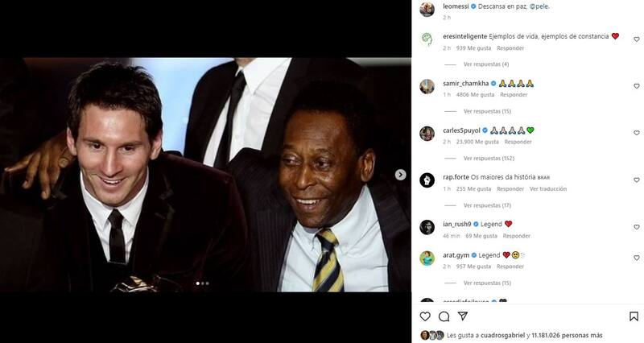644x343 pixels.
Task: Like the post with the heart icon
Action: coord(425,316)
